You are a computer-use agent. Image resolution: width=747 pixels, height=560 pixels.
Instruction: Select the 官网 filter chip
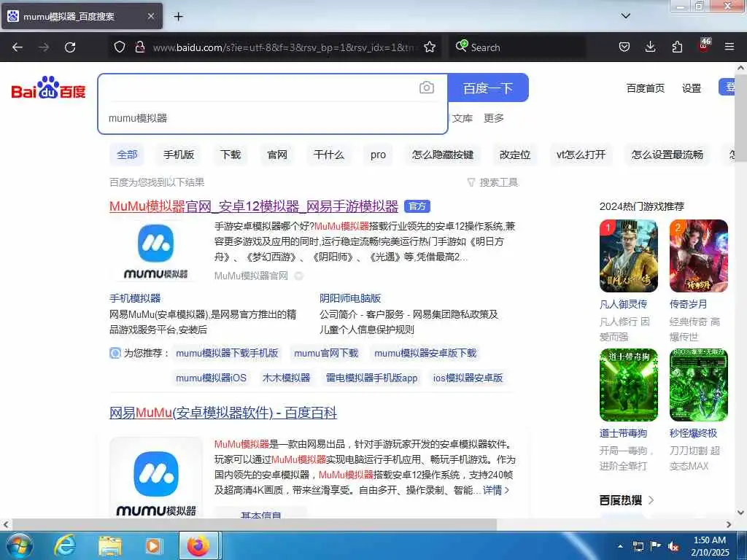pos(277,155)
